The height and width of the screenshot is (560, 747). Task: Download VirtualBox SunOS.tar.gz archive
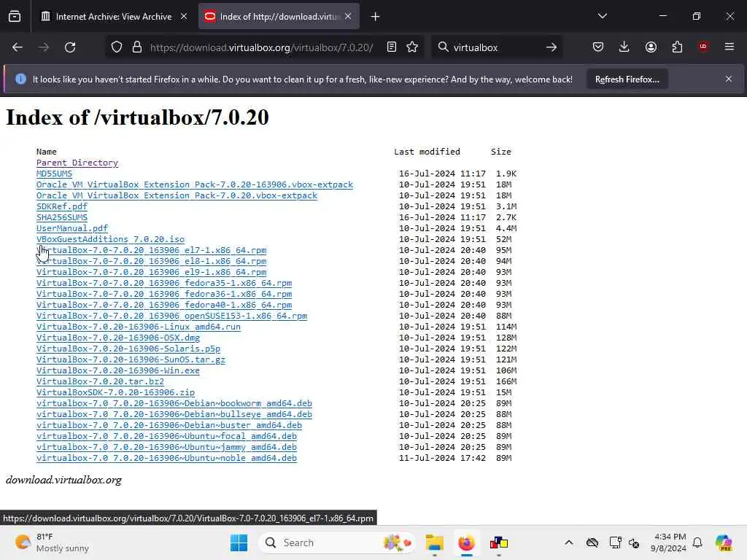pos(131,360)
